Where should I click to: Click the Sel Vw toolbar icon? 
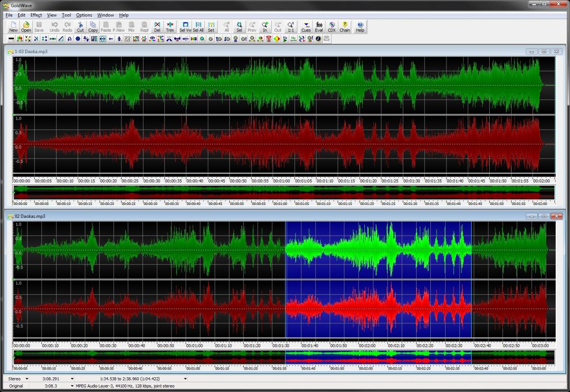(x=185, y=27)
